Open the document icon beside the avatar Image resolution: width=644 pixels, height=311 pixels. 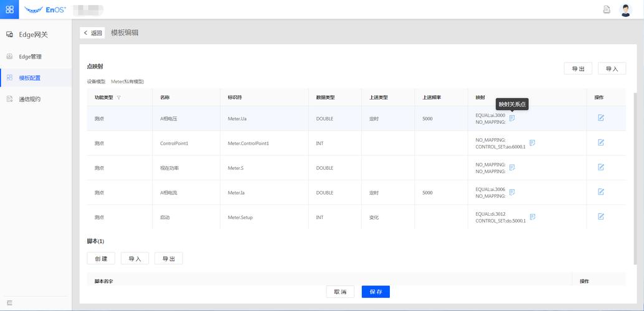pos(607,10)
